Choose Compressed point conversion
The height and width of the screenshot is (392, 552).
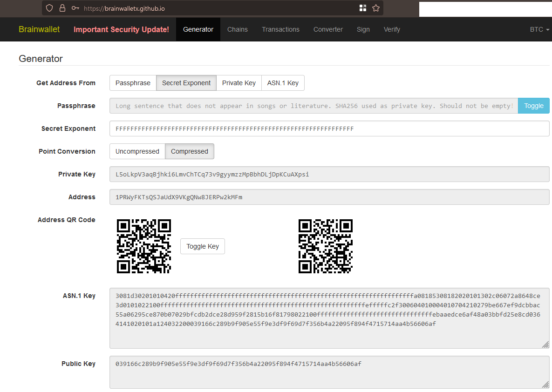click(190, 151)
